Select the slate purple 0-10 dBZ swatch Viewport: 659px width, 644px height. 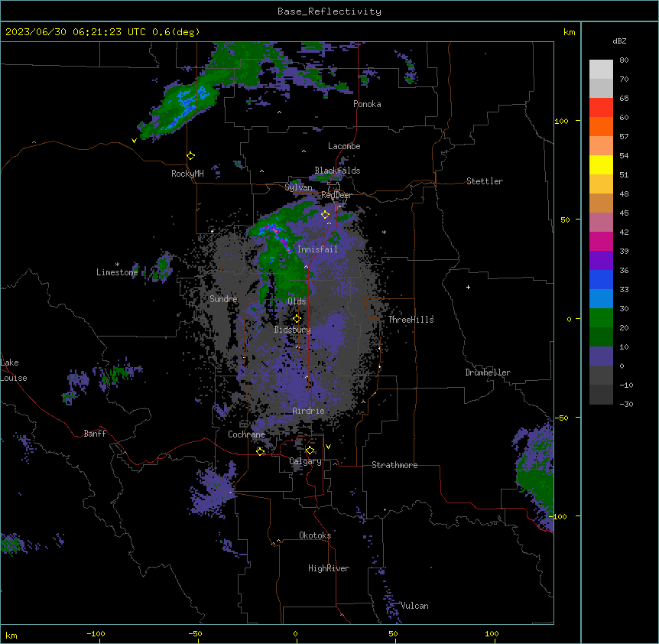click(x=601, y=356)
